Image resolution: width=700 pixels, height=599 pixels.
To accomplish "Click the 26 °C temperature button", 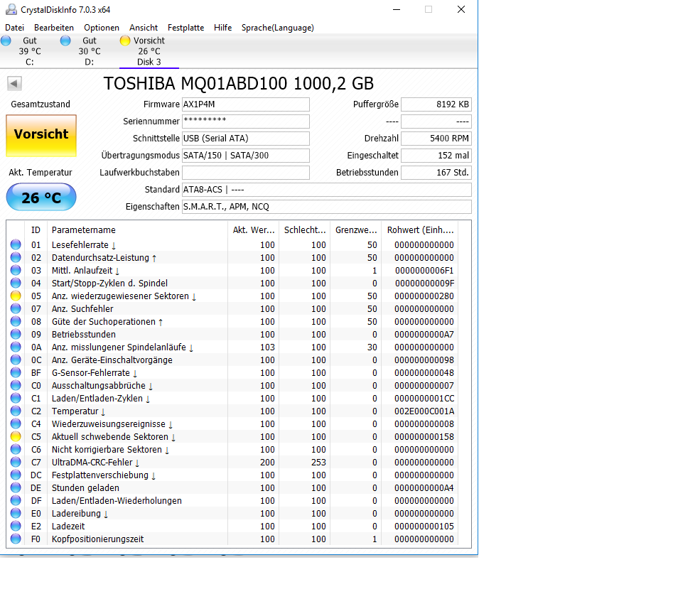I will coord(41,197).
